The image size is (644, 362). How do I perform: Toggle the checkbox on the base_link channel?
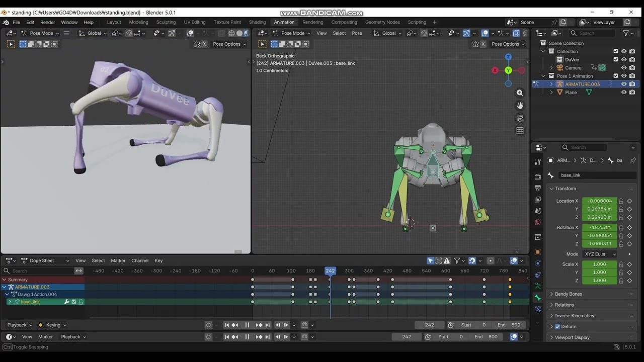(x=74, y=302)
